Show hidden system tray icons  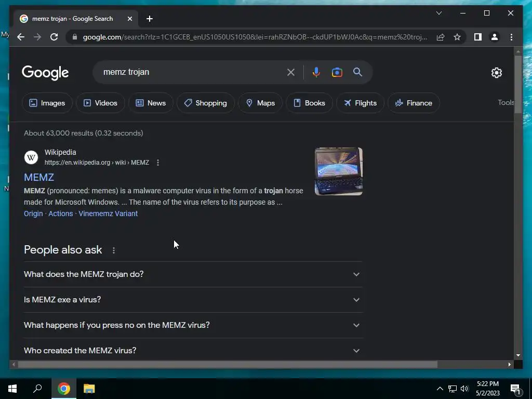coord(440,389)
